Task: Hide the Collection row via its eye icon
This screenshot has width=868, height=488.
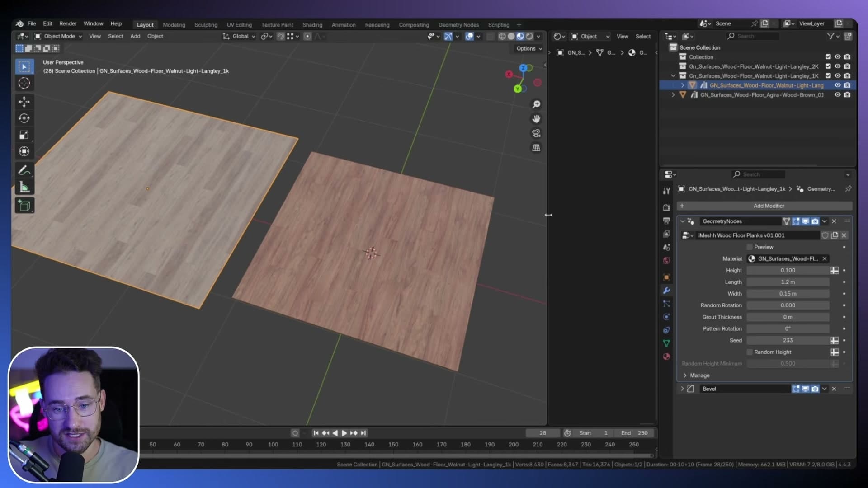Action: tap(837, 57)
